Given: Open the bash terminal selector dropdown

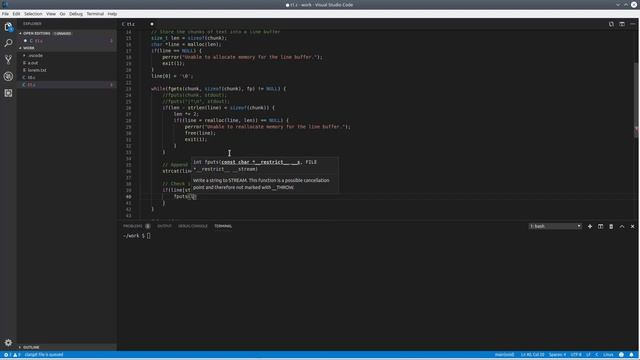Looking at the screenshot, I should (555, 226).
